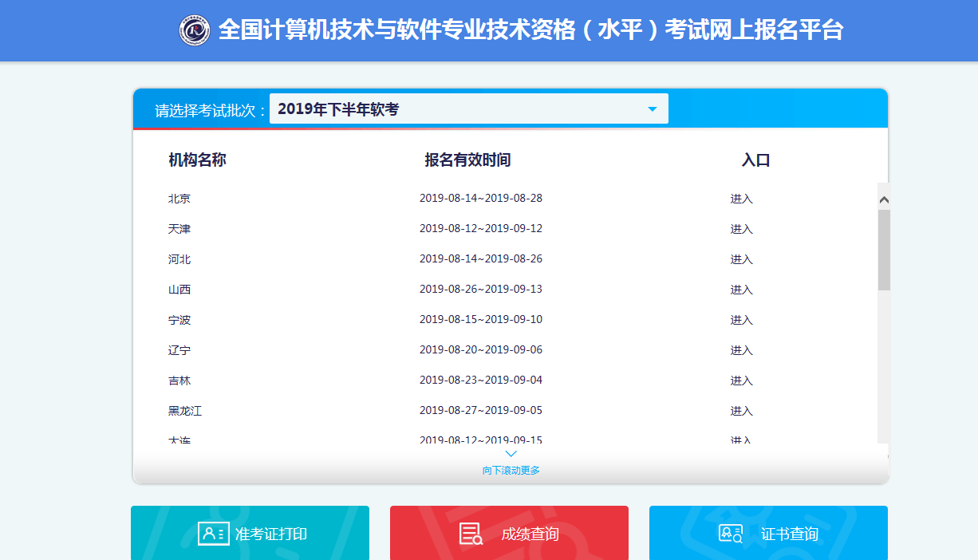Click the scrollbar up arrow in the list
The height and width of the screenshot is (560, 978).
point(884,200)
